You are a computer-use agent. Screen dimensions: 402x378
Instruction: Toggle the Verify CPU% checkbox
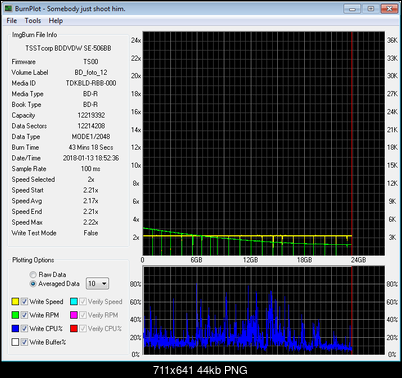point(83,329)
